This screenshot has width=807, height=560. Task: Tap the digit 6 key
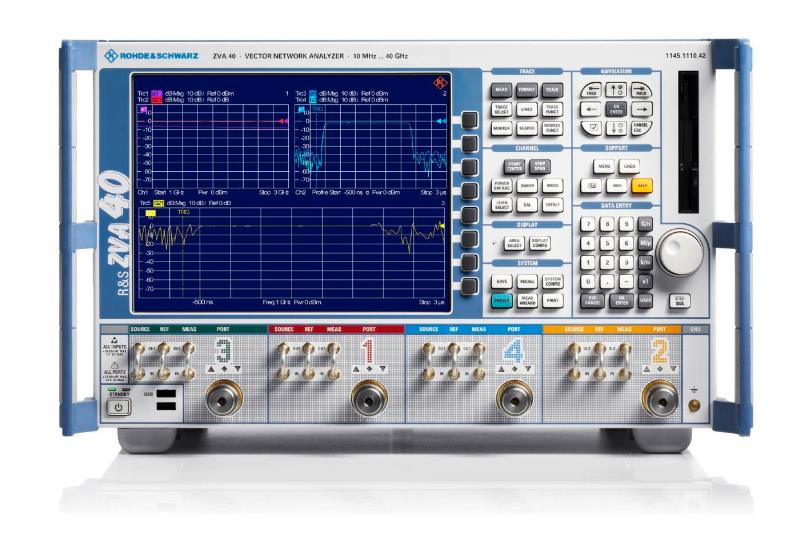(626, 243)
